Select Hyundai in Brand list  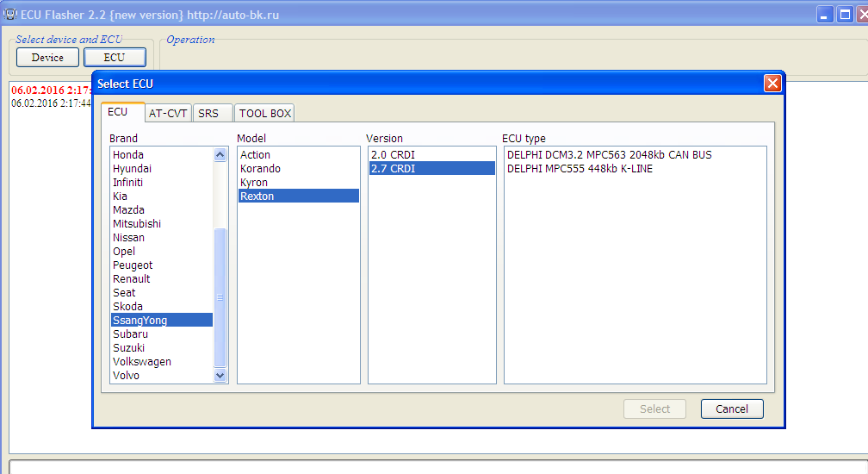click(162, 168)
